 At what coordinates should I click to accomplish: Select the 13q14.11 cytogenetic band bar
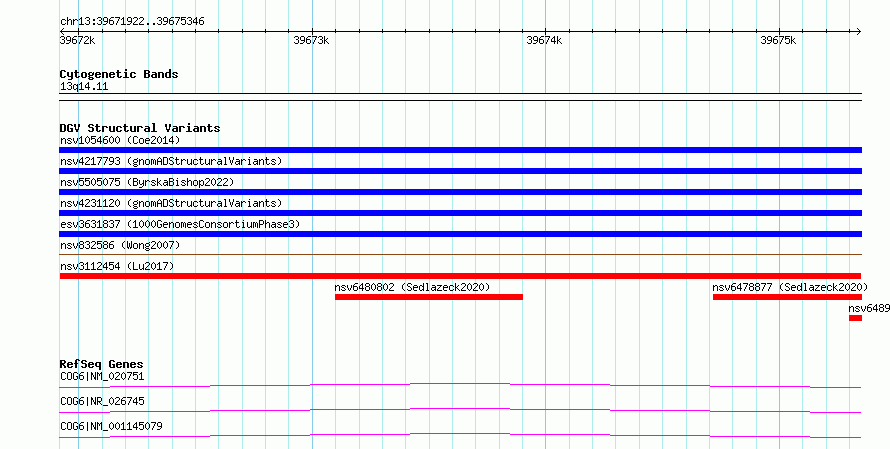460,97
